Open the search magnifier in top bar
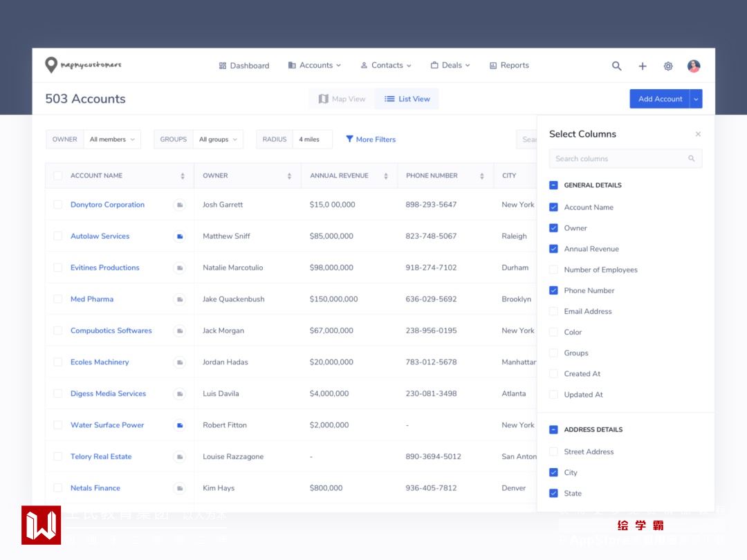 616,66
